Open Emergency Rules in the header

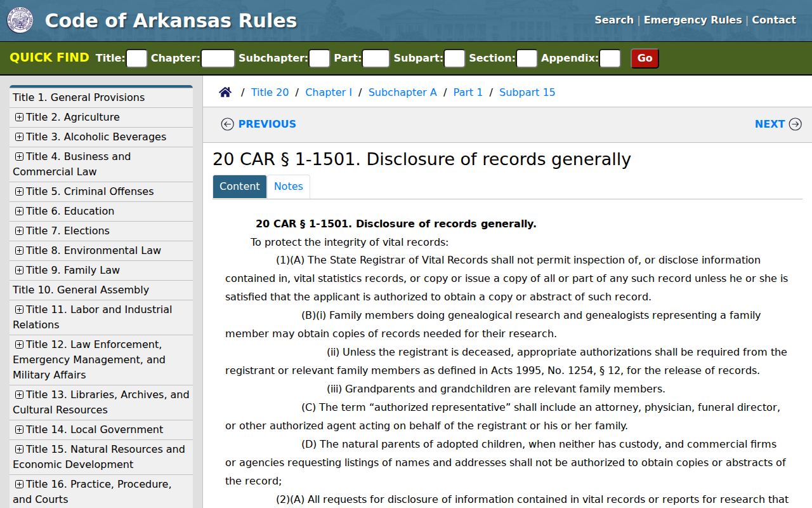click(693, 20)
